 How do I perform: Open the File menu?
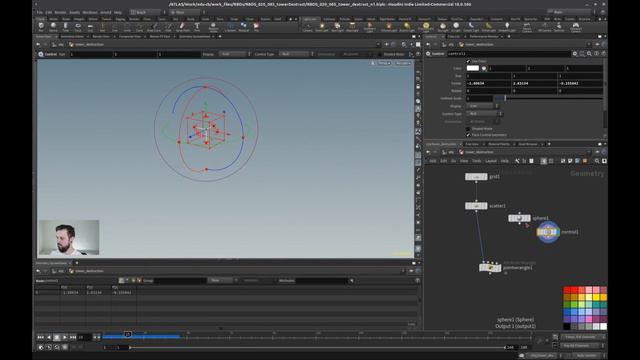click(x=40, y=12)
